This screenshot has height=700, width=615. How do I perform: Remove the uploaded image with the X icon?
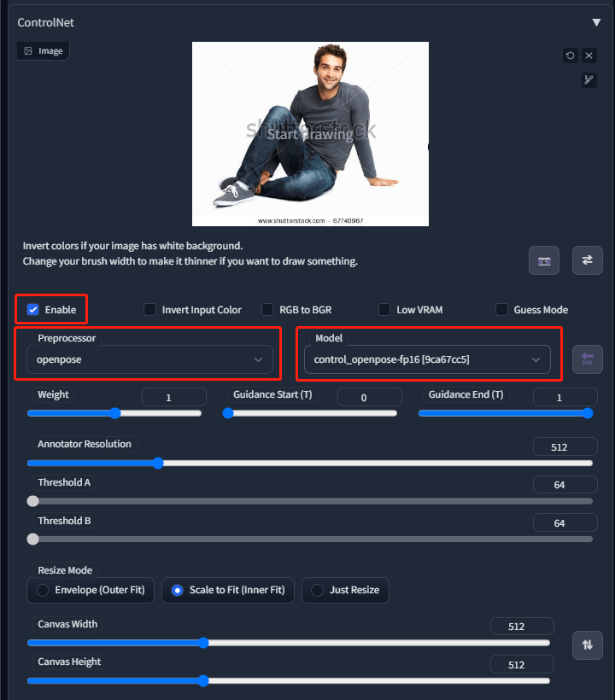pyautogui.click(x=589, y=55)
